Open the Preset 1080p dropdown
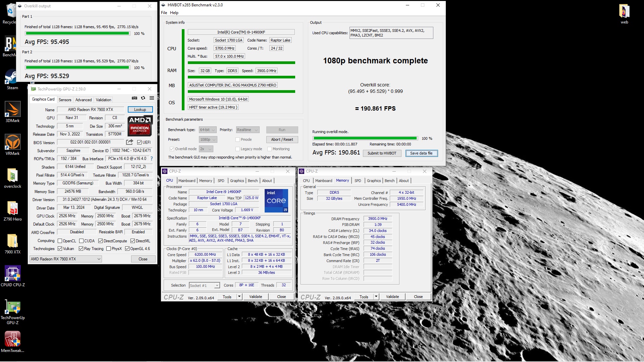Viewport: 644px width, 362px height. [208, 139]
